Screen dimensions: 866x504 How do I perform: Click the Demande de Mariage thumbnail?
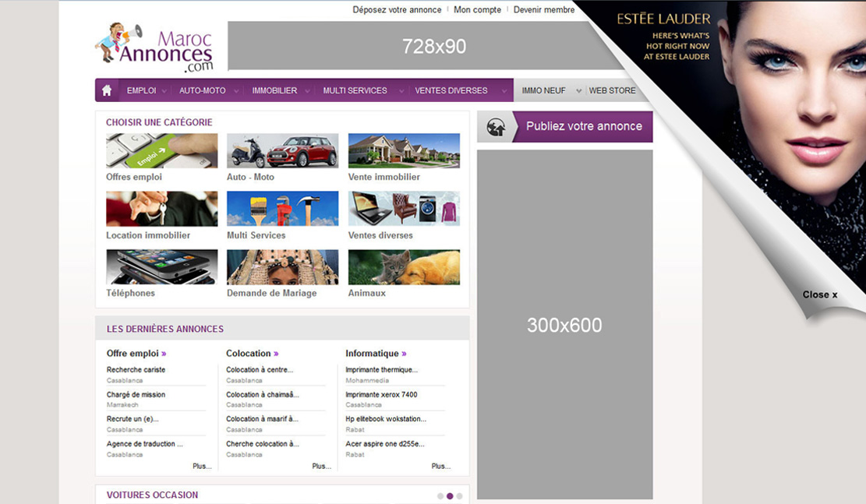pos(282,267)
